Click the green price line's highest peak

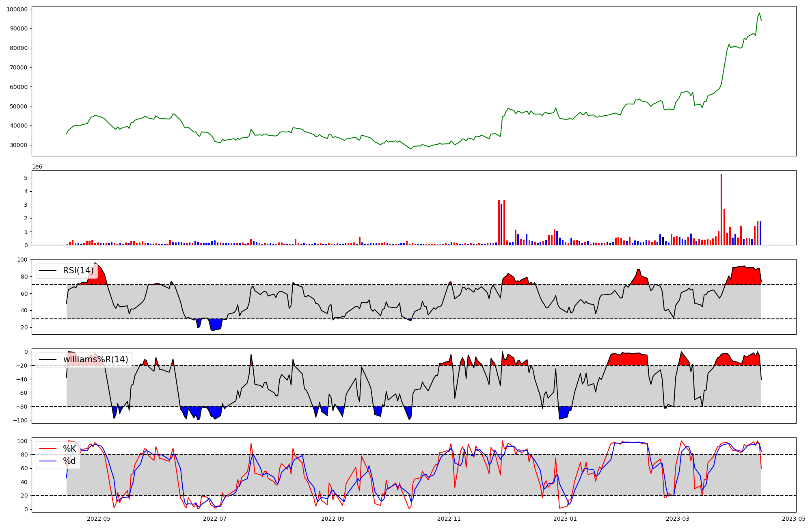tap(760, 13)
